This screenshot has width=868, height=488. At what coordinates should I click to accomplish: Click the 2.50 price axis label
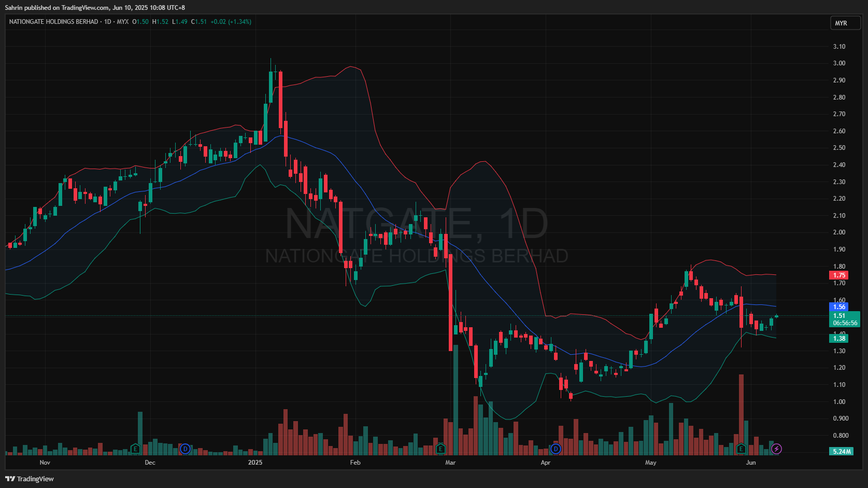click(x=839, y=148)
